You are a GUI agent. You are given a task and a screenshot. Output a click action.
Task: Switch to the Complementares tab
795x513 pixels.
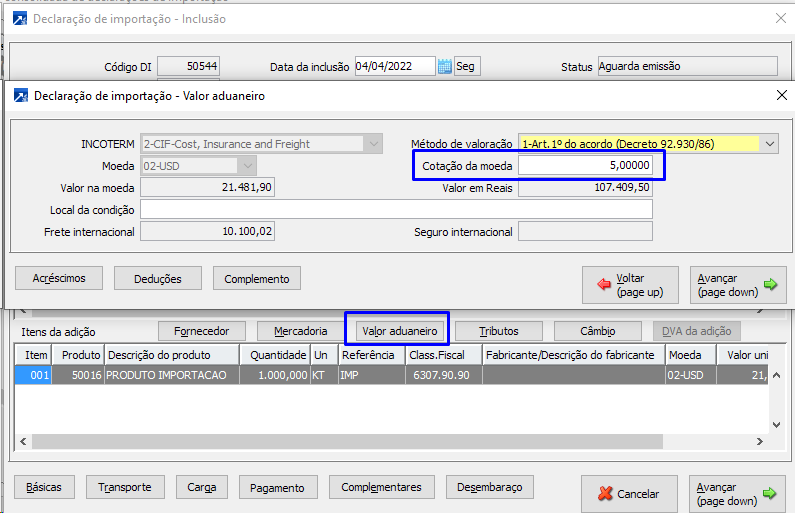coord(382,487)
